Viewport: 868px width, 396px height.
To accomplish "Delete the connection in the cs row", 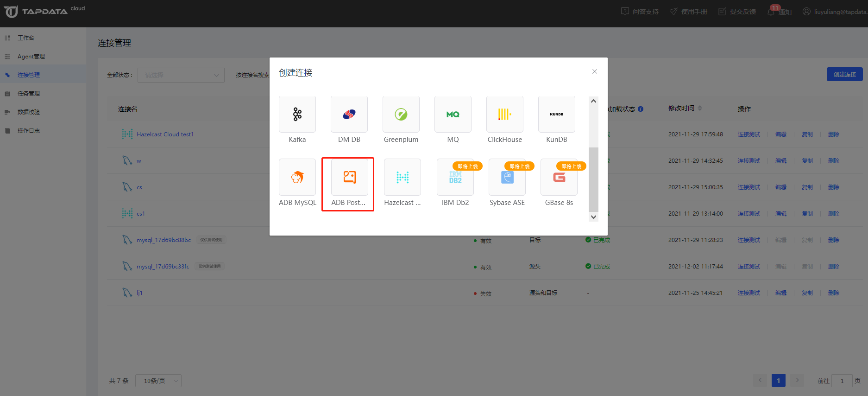I will point(834,187).
